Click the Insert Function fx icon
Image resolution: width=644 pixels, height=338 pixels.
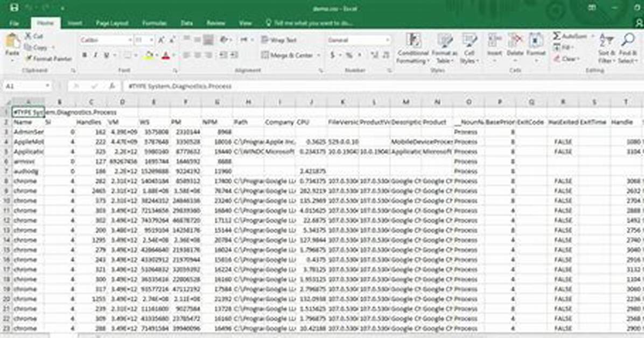pos(111,86)
